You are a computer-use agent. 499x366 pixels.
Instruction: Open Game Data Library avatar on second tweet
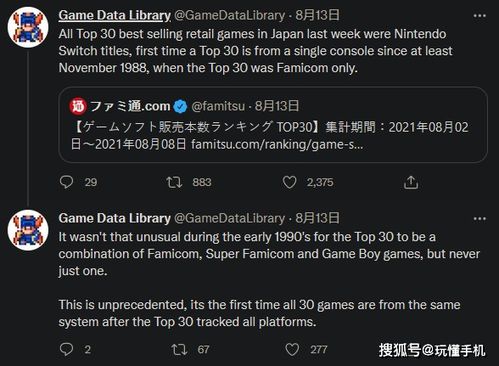pyautogui.click(x=28, y=230)
